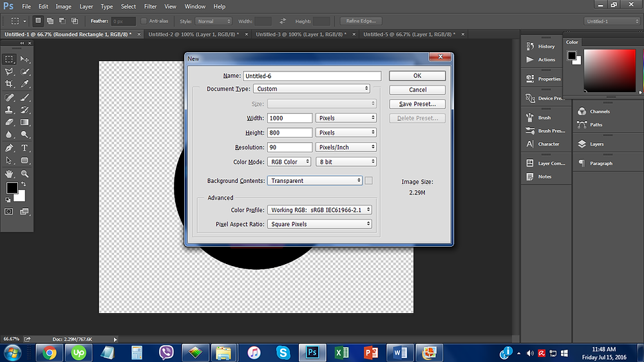Image resolution: width=644 pixels, height=362 pixels.
Task: Confirm the New dialog with OK
Action: pyautogui.click(x=417, y=75)
